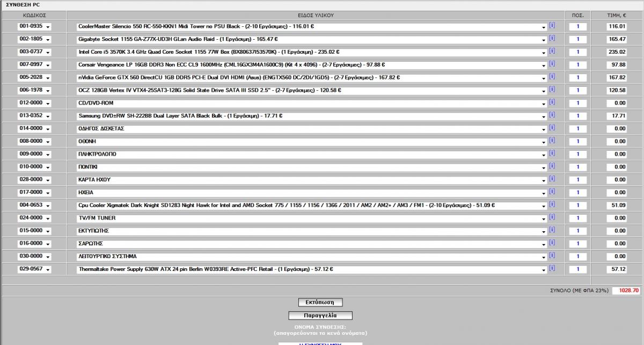Open info icon for Gigabyte GA-Z77X-UD3H row
This screenshot has height=345, width=644.
[x=552, y=38]
